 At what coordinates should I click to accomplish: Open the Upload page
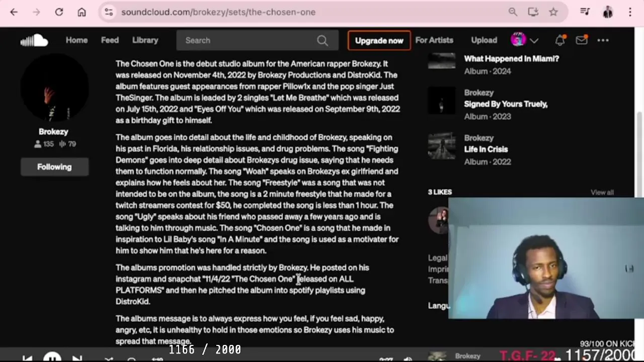pos(484,40)
